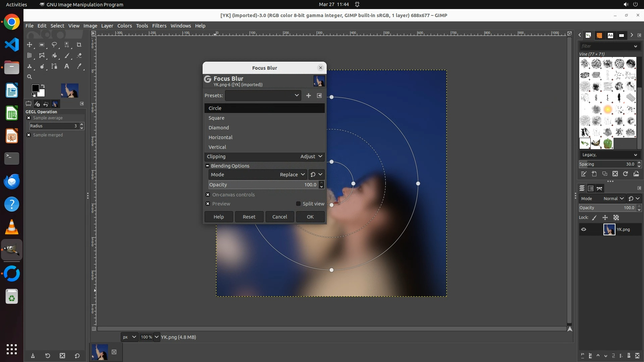Viewport: 644px width, 362px height.
Task: Select the Color Picker eyedropper tool
Action: [x=79, y=66]
